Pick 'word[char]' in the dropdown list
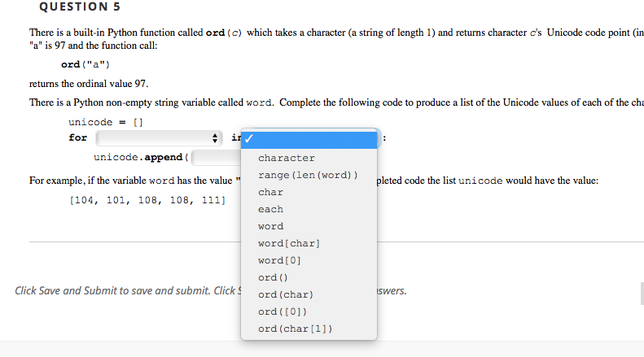Viewport: 644px width, 357px height. 288,243
